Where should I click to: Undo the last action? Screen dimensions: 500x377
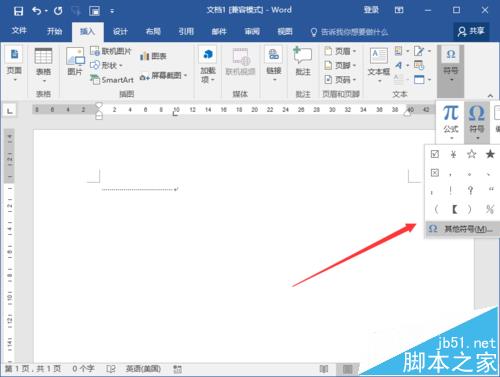37,11
